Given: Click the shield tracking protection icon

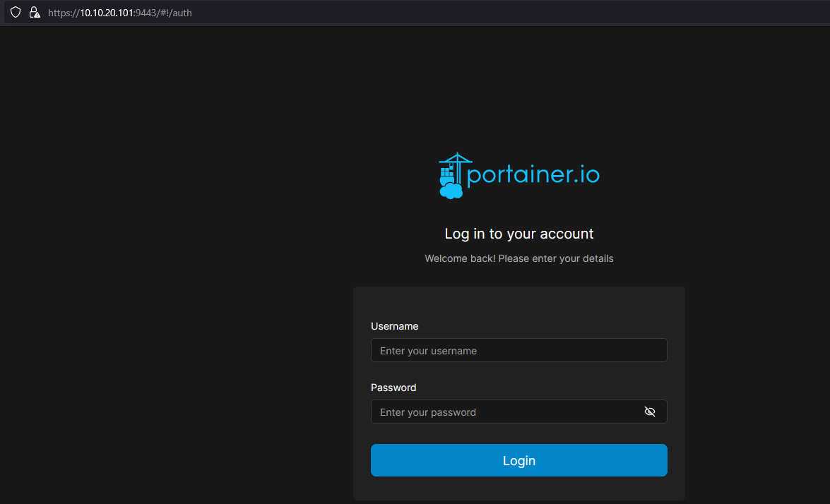Looking at the screenshot, I should pyautogui.click(x=16, y=12).
